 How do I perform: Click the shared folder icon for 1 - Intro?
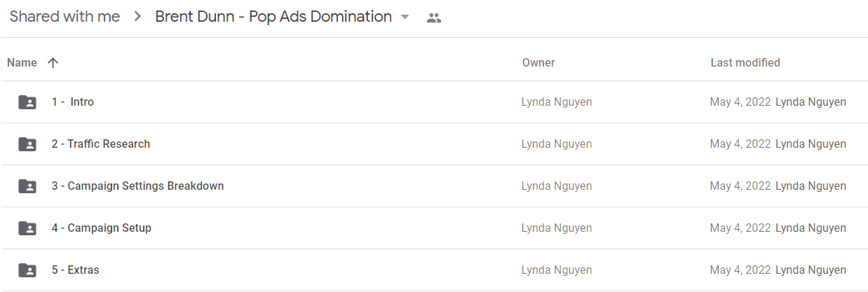coord(27,102)
